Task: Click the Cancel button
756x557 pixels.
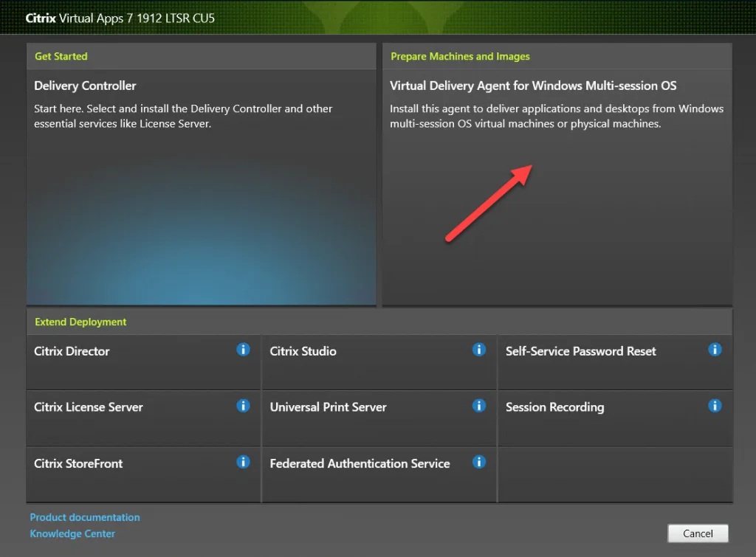Action: click(x=698, y=533)
